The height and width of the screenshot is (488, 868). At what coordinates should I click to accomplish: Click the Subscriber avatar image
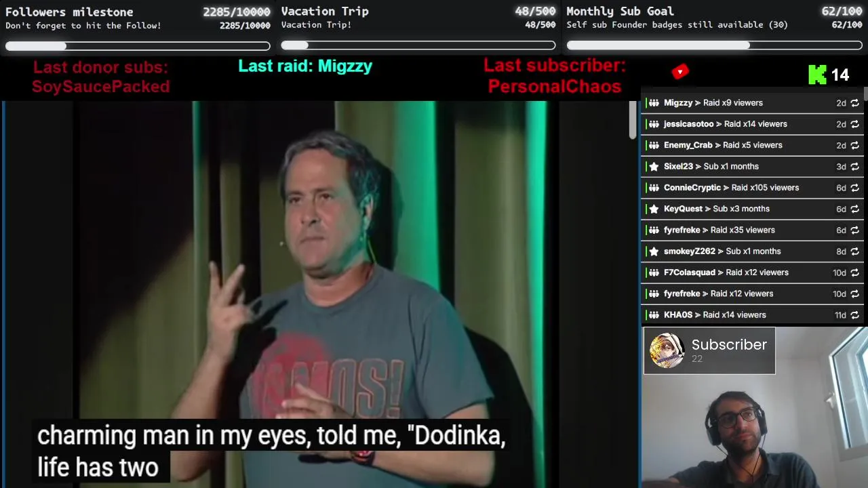667,350
